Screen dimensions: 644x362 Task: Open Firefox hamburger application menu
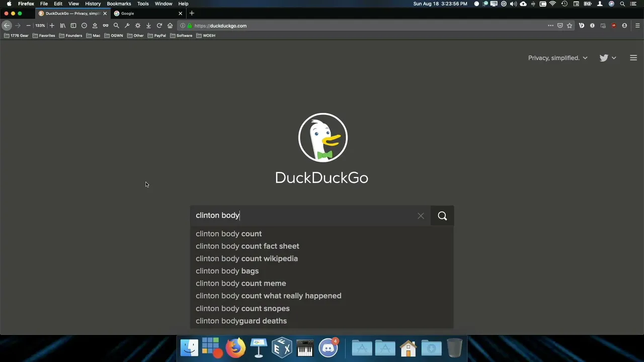(637, 26)
